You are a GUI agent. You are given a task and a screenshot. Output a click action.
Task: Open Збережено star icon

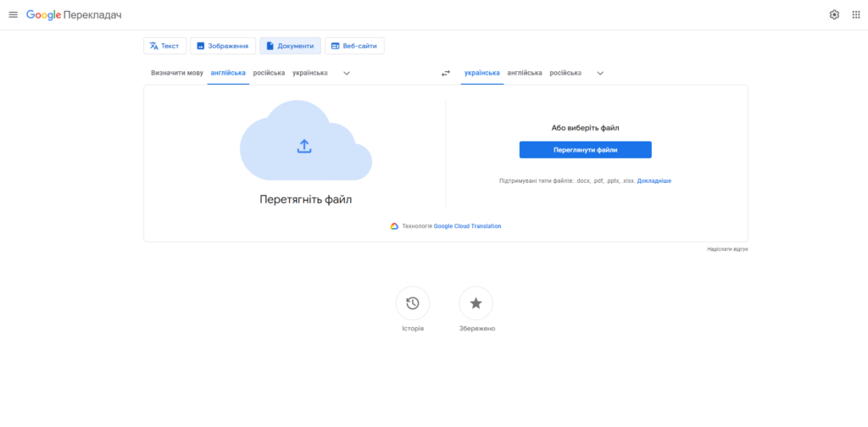click(476, 303)
